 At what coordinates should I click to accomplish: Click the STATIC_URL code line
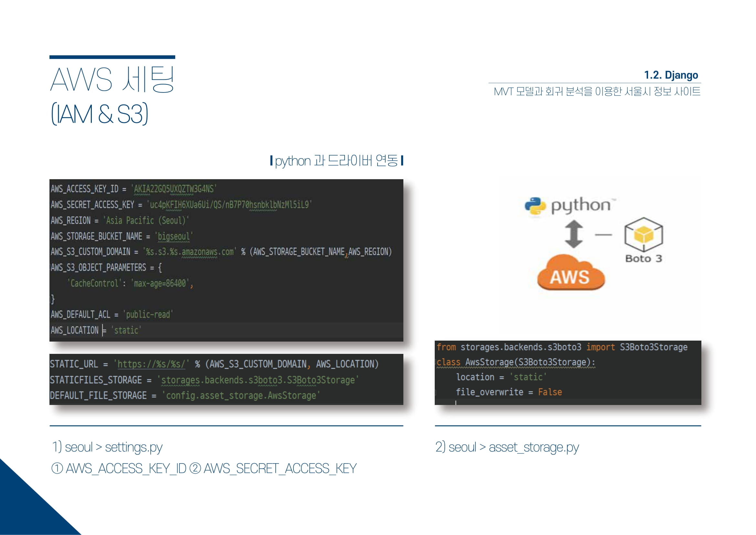pyautogui.click(x=214, y=364)
